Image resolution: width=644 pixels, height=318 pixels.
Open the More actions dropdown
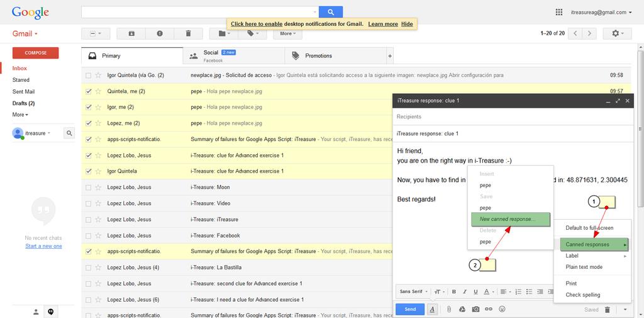(287, 34)
